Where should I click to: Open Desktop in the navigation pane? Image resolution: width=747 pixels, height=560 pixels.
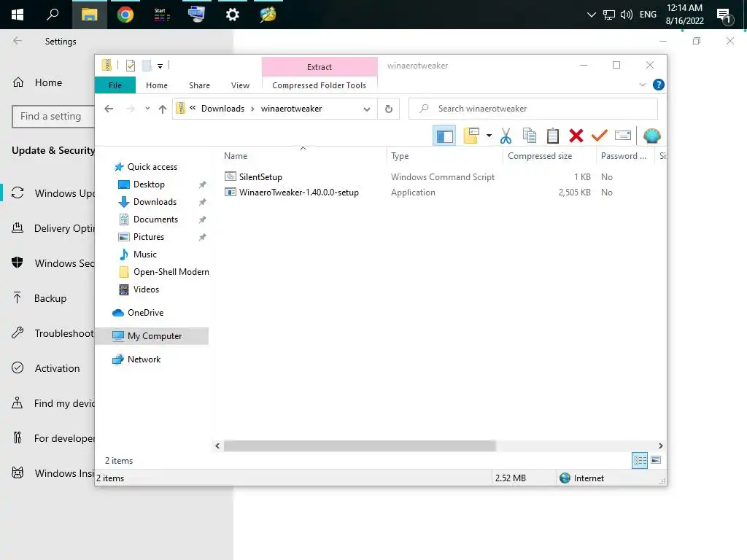(149, 184)
